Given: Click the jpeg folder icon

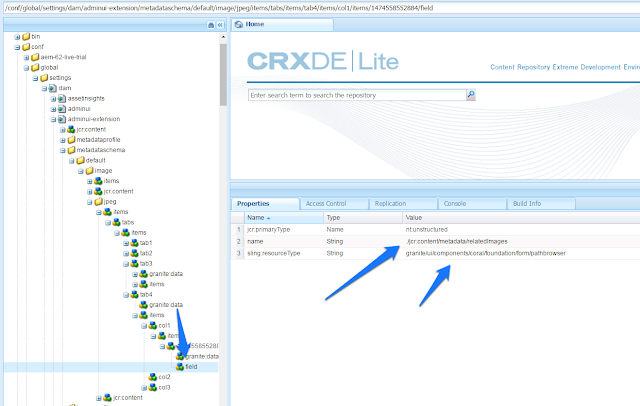Looking at the screenshot, I should pos(98,202).
